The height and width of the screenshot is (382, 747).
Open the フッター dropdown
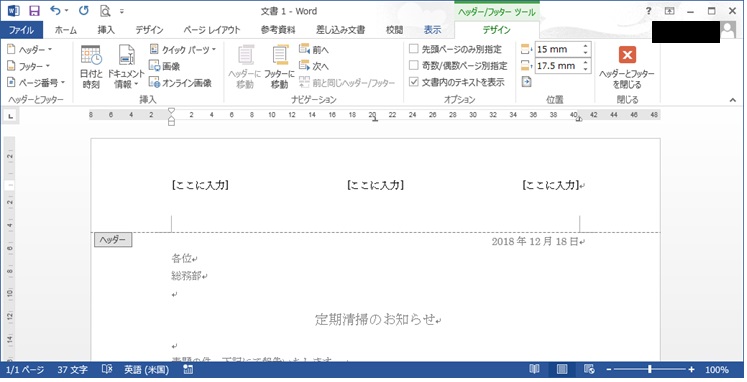(29, 66)
